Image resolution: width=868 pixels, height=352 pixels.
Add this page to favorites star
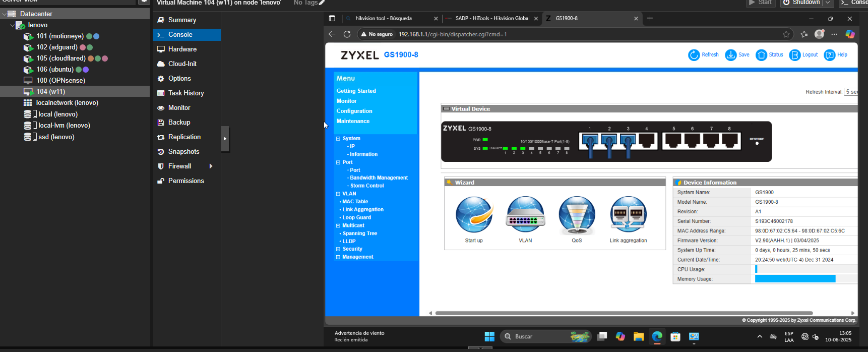(786, 34)
